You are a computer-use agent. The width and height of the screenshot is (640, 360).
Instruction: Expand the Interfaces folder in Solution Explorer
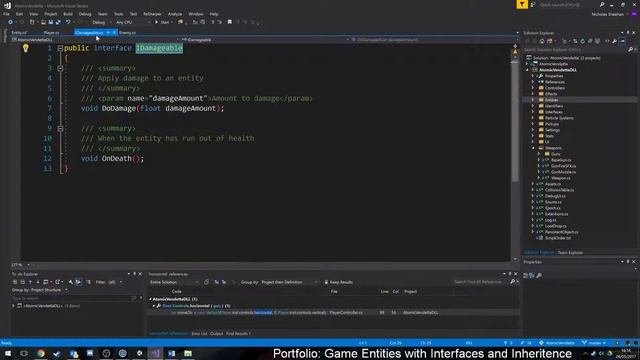tap(533, 112)
